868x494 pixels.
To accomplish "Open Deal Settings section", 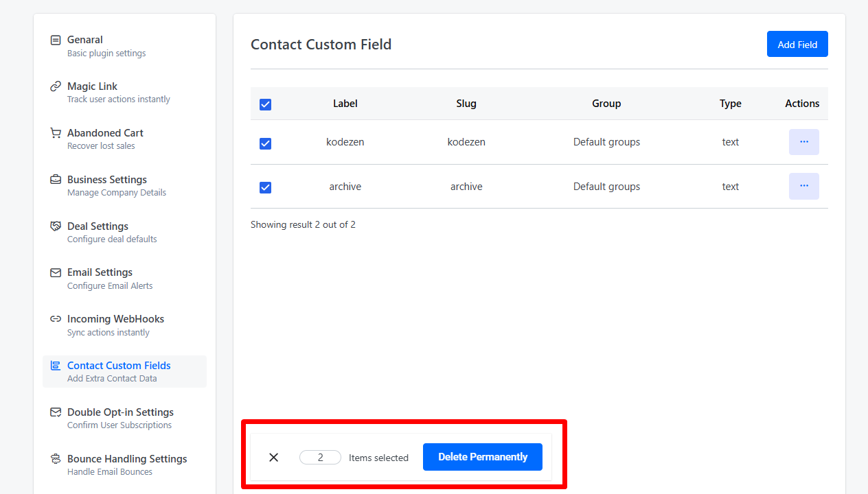I will point(124,233).
